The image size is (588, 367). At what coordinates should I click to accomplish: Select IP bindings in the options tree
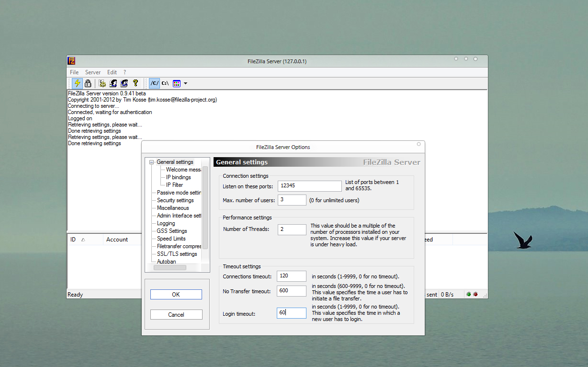click(179, 177)
